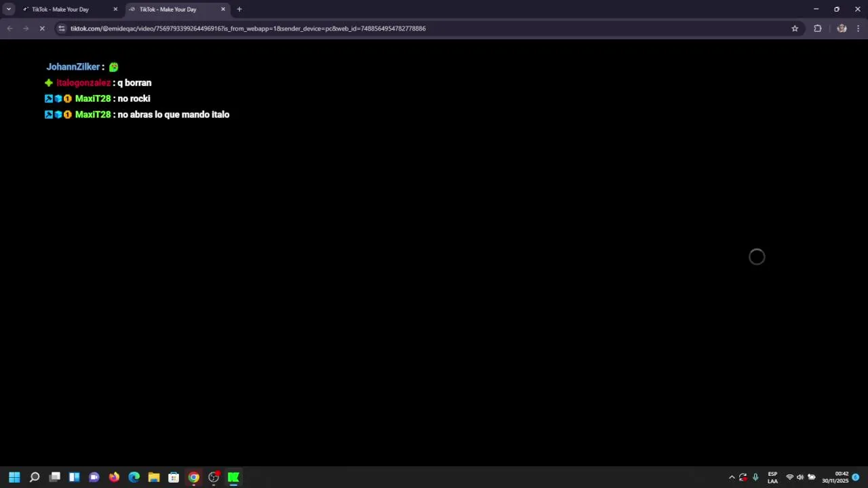Open the Windows Start menu

tap(14, 477)
